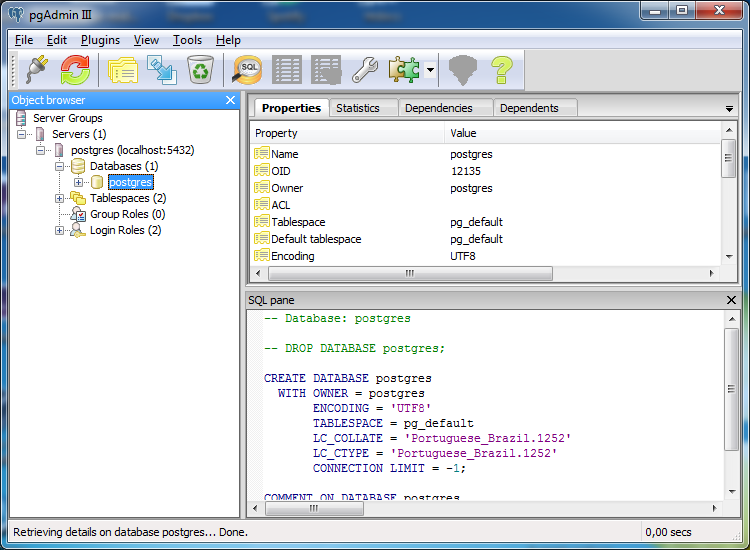The width and height of the screenshot is (750, 550).
Task: Close the SQL pane
Action: pyautogui.click(x=731, y=300)
